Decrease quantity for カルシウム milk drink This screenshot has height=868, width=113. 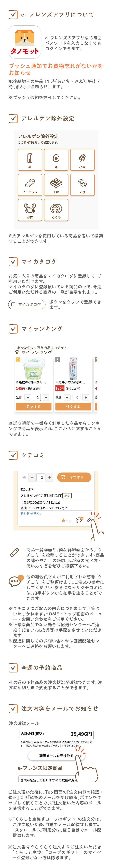(x=67, y=398)
